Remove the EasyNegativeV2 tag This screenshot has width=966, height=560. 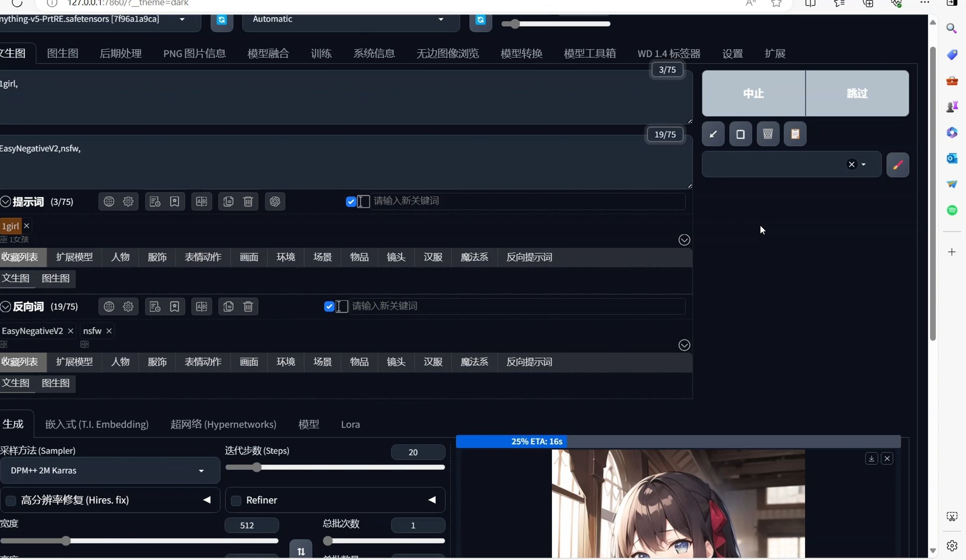point(70,331)
